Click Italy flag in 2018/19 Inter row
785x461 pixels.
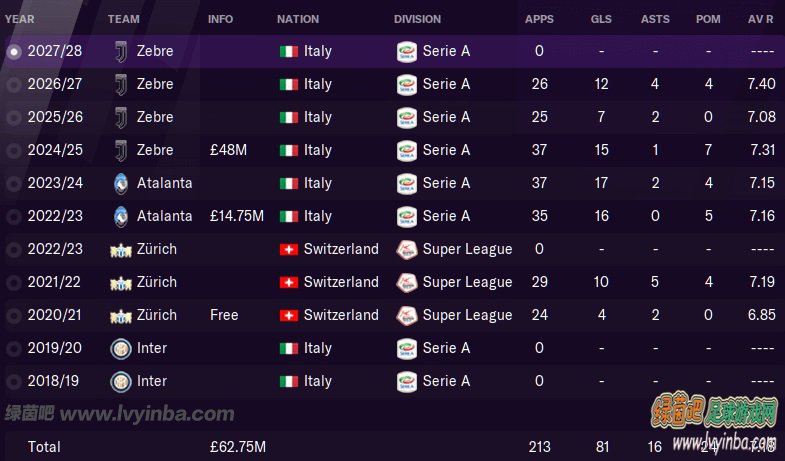pos(289,381)
